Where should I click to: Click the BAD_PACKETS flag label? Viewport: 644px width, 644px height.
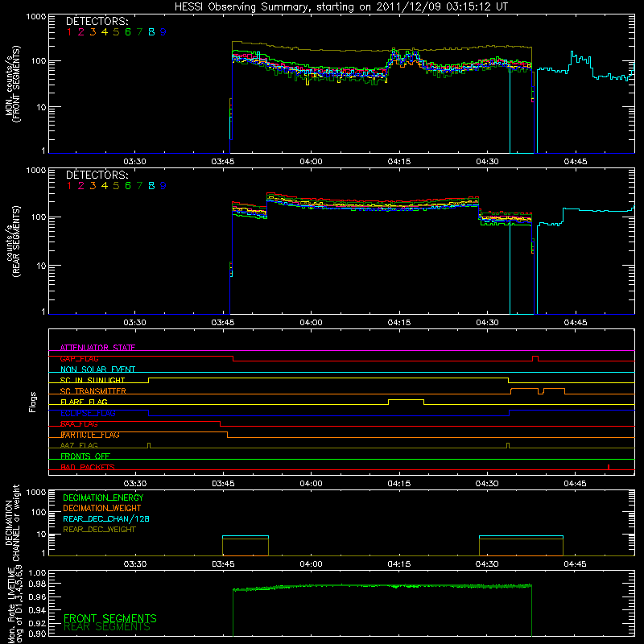click(x=88, y=467)
